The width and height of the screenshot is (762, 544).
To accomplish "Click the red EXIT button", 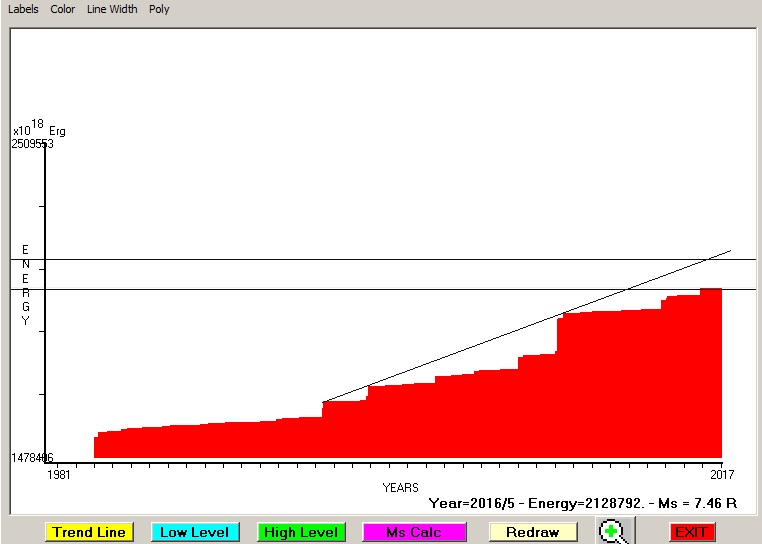I will pyautogui.click(x=692, y=532).
